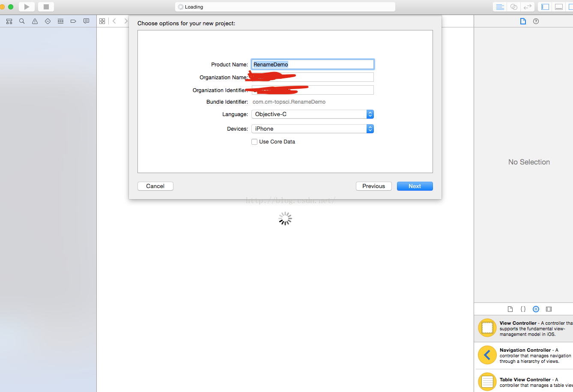Viewport: 573px width, 392px height.
Task: Click the Stop button in toolbar
Action: pos(46,7)
